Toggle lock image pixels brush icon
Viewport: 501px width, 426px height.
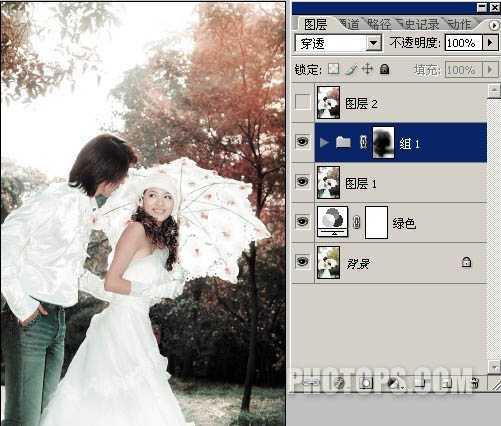point(350,69)
